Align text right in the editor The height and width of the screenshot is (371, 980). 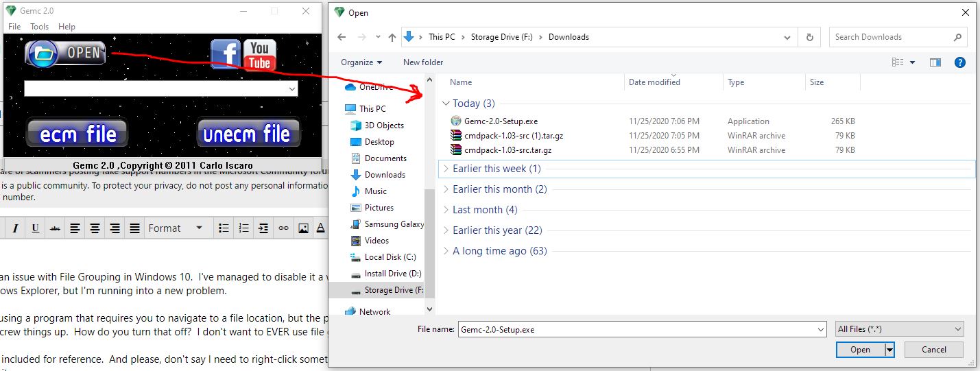[x=115, y=228]
